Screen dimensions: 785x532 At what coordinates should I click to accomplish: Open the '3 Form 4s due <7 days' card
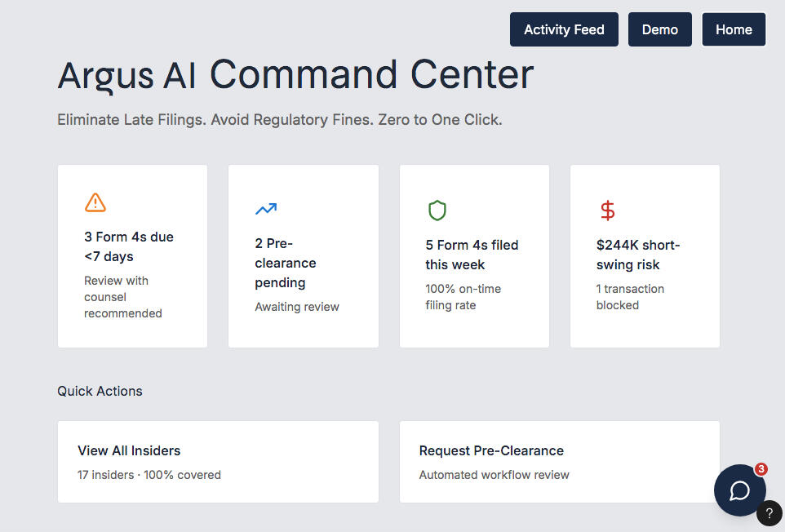(132, 256)
